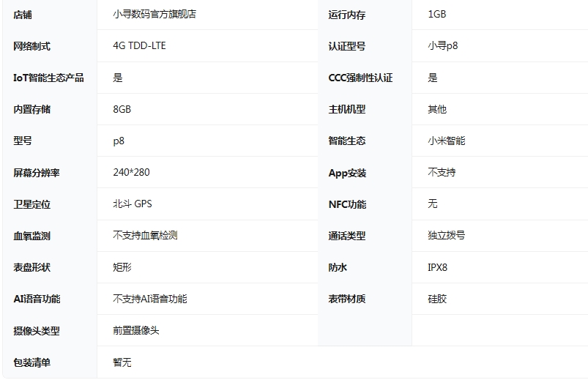
Task: Select the 独立拨号 call type value
Action: click(446, 235)
